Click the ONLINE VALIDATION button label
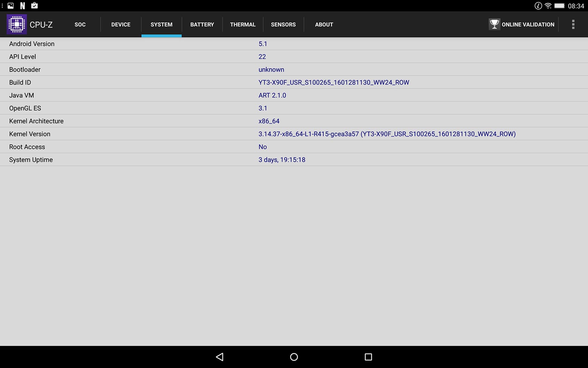The height and width of the screenshot is (368, 588). (x=528, y=25)
